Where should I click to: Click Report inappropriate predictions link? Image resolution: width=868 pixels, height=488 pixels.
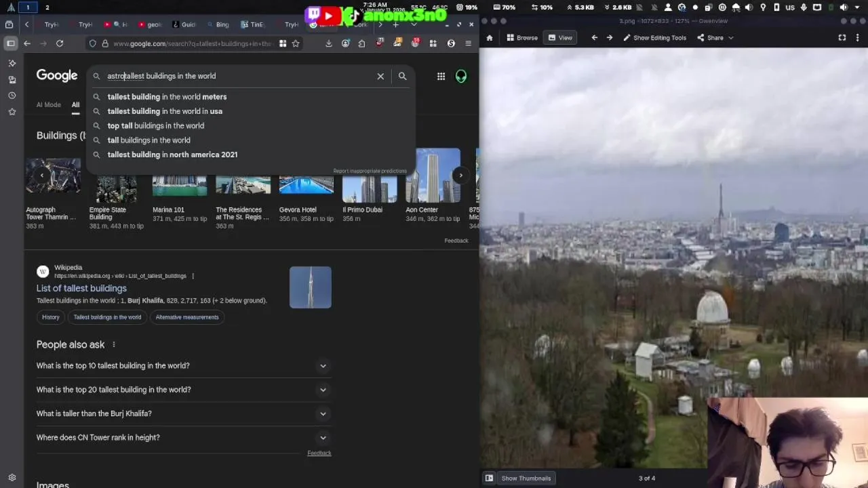click(x=370, y=171)
